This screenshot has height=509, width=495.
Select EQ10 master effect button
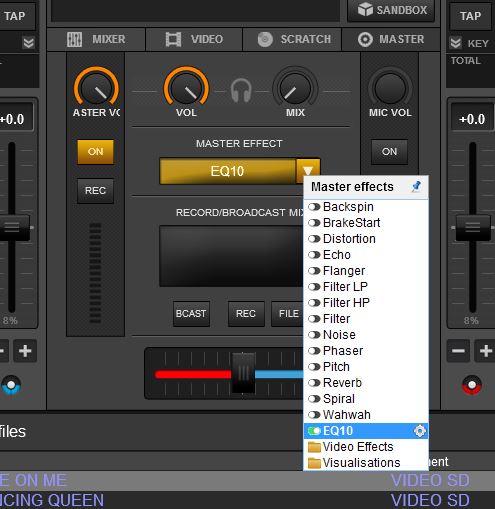coord(227,171)
